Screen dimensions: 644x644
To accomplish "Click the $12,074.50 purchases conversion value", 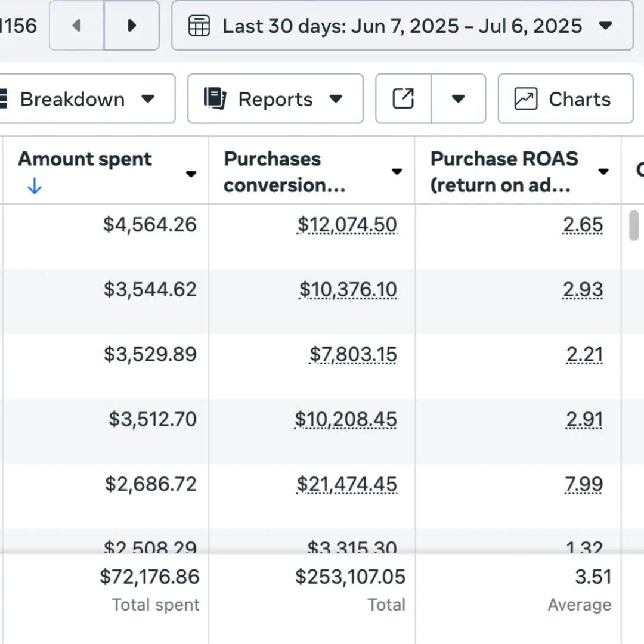I will pos(347,225).
